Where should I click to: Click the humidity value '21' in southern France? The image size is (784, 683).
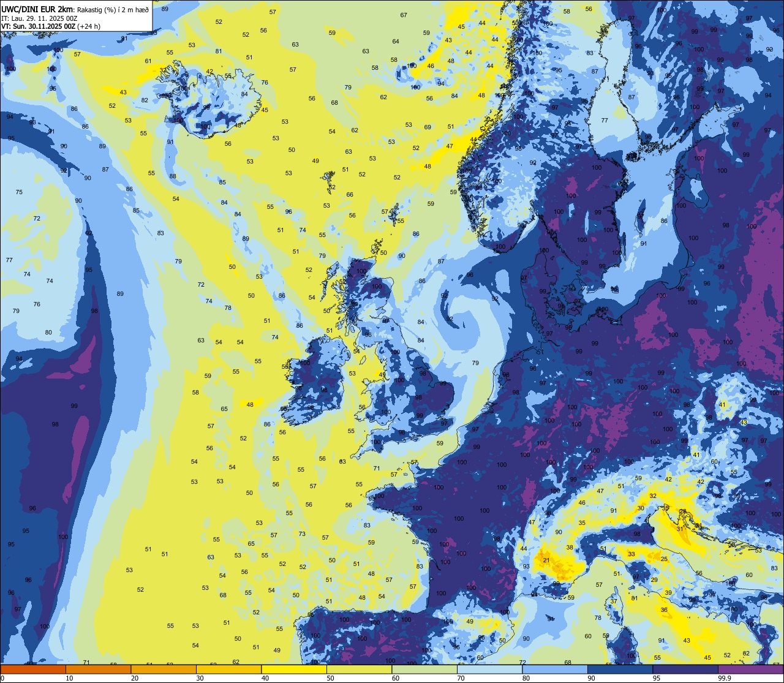546,560
